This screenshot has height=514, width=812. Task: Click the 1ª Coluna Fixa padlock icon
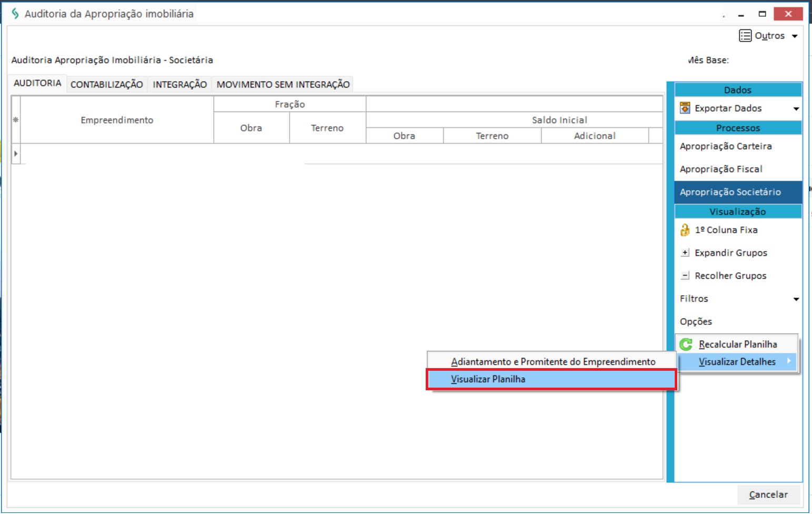[x=685, y=230]
